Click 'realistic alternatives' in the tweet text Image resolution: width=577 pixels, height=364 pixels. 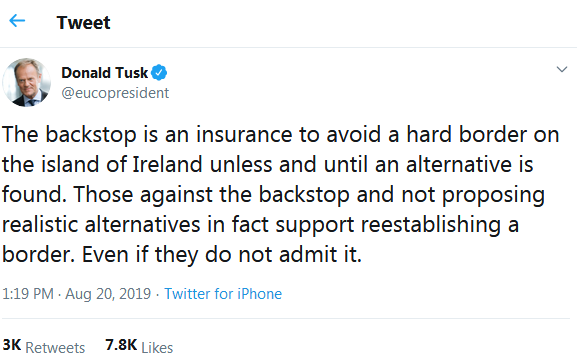101,225
